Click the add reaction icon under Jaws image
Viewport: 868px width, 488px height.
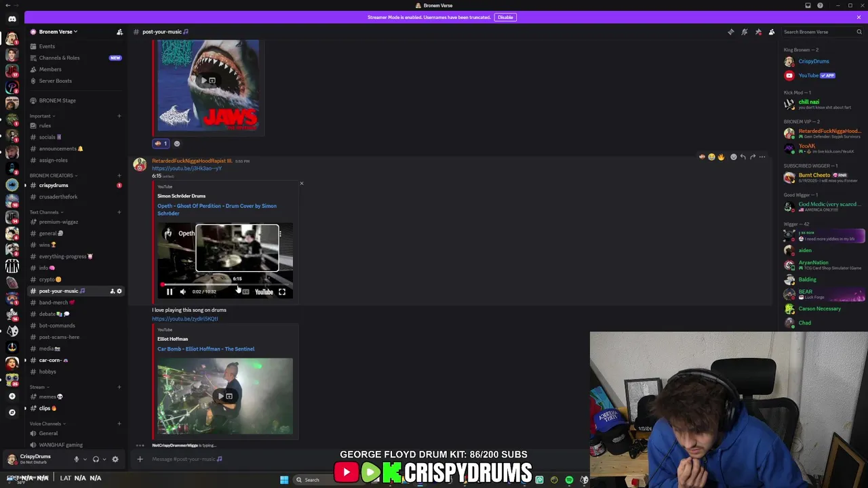pos(177,144)
